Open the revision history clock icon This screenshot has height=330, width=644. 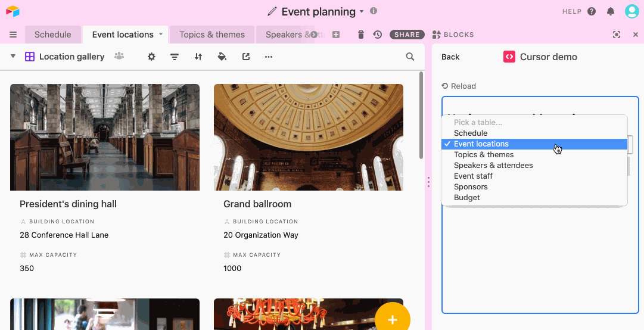[378, 35]
